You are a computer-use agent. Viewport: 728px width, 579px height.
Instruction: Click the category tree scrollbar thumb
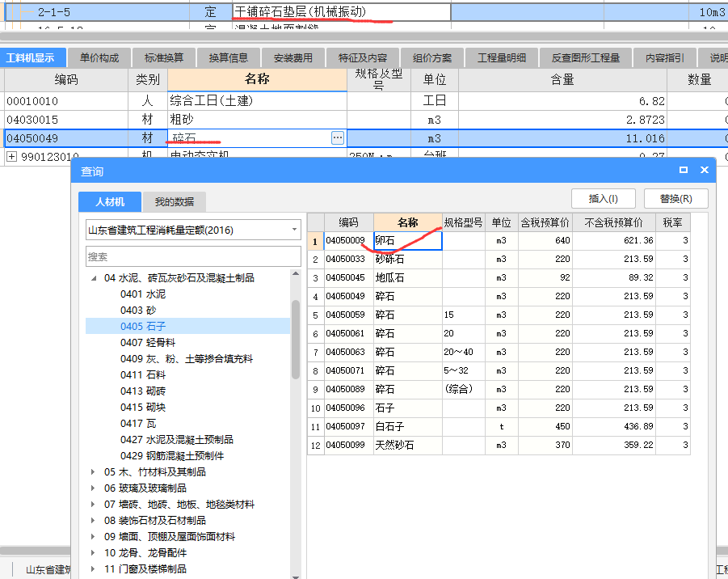pyautogui.click(x=296, y=339)
